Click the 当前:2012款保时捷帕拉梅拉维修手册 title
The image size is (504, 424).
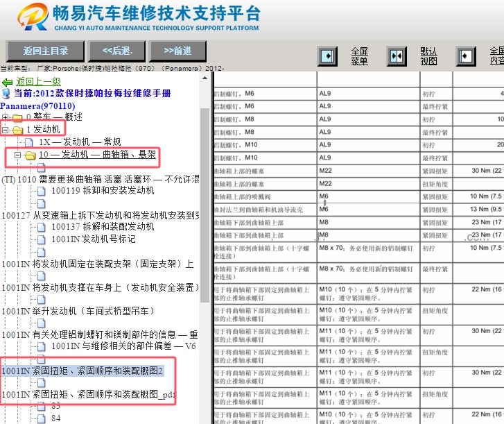[x=92, y=93]
